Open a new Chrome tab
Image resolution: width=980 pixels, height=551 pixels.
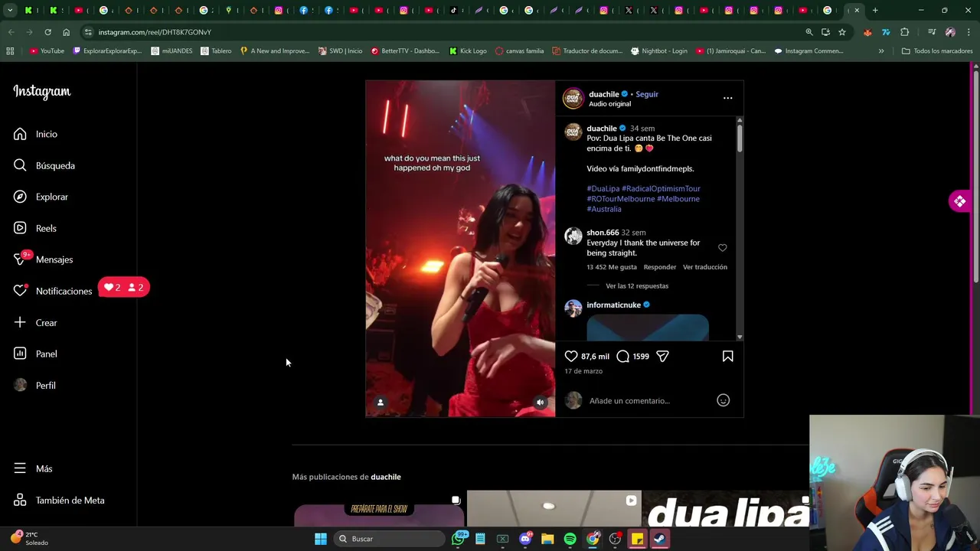click(875, 10)
